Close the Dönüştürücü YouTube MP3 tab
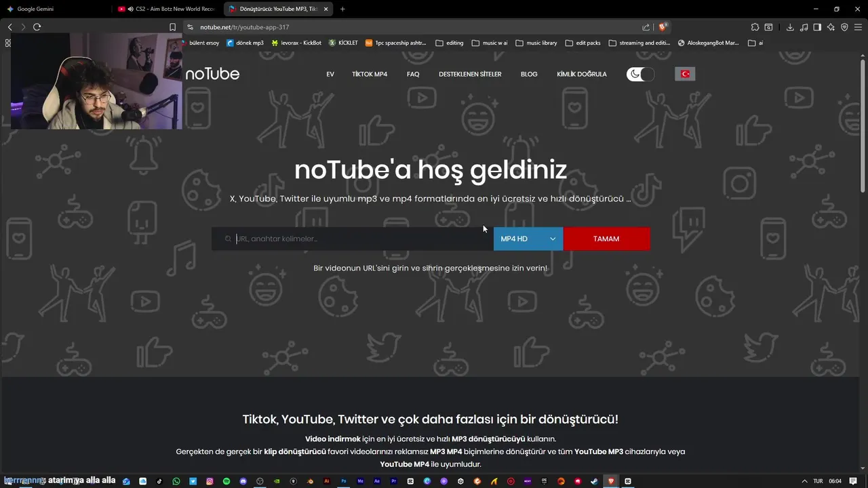868x488 pixels. pyautogui.click(x=326, y=9)
